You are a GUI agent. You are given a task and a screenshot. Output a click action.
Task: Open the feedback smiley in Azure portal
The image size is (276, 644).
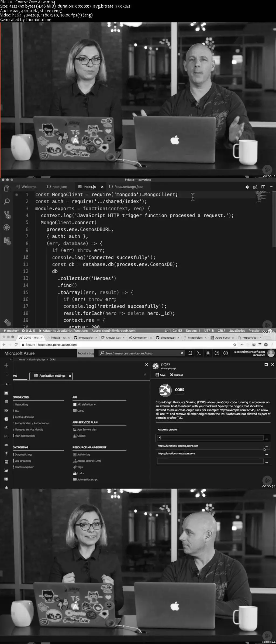point(217,353)
